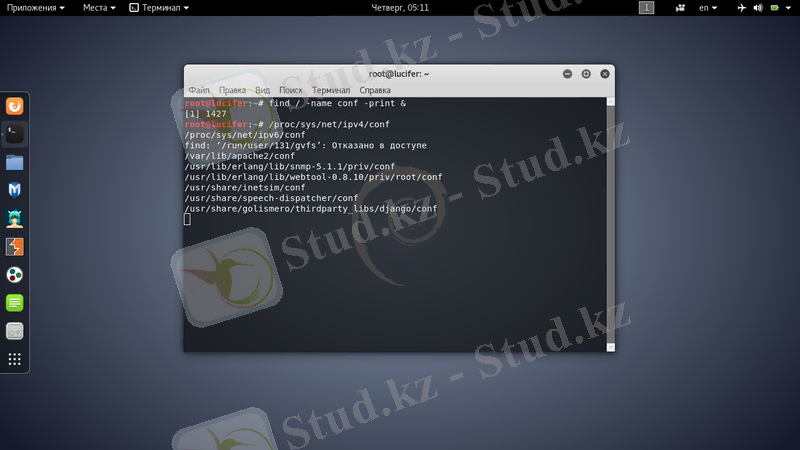The height and width of the screenshot is (450, 800).
Task: Click the Отказано в доступе error line
Action: coord(306,146)
